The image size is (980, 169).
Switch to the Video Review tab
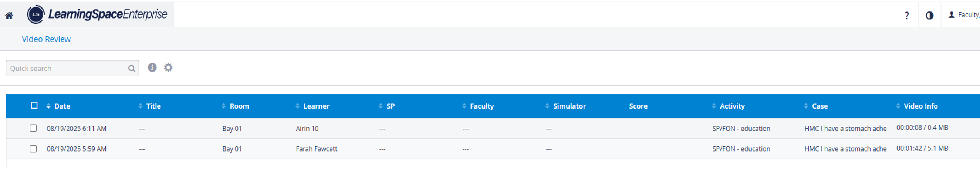click(46, 39)
